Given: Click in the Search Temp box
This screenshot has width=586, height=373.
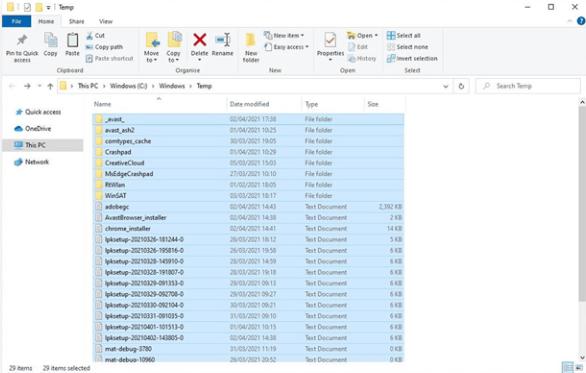Looking at the screenshot, I should (x=528, y=86).
